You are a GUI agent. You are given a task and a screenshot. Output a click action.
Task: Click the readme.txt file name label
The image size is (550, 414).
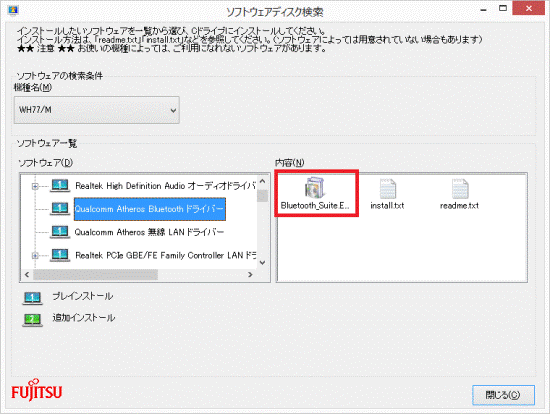click(x=460, y=206)
